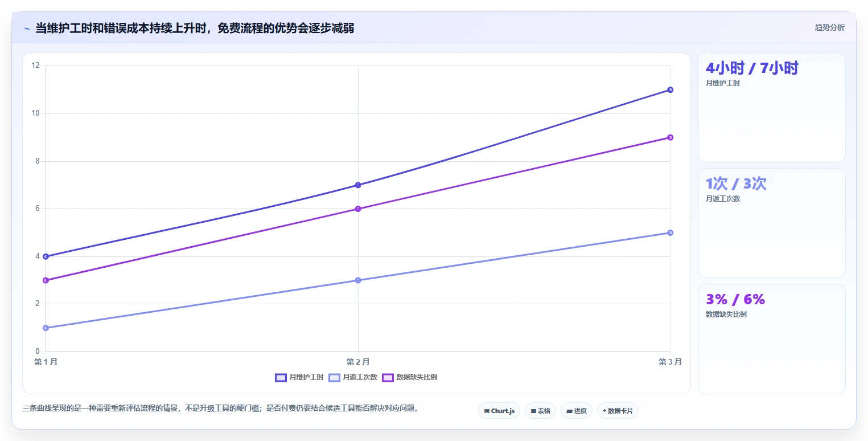Click the 3% / 6% card value
This screenshot has height=441, width=868.
pos(735,299)
